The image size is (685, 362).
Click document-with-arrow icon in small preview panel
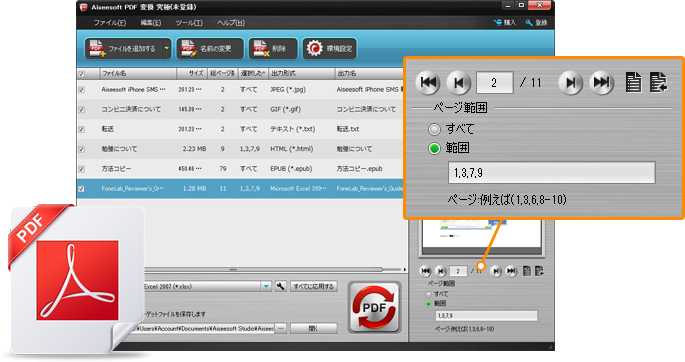coord(539,271)
